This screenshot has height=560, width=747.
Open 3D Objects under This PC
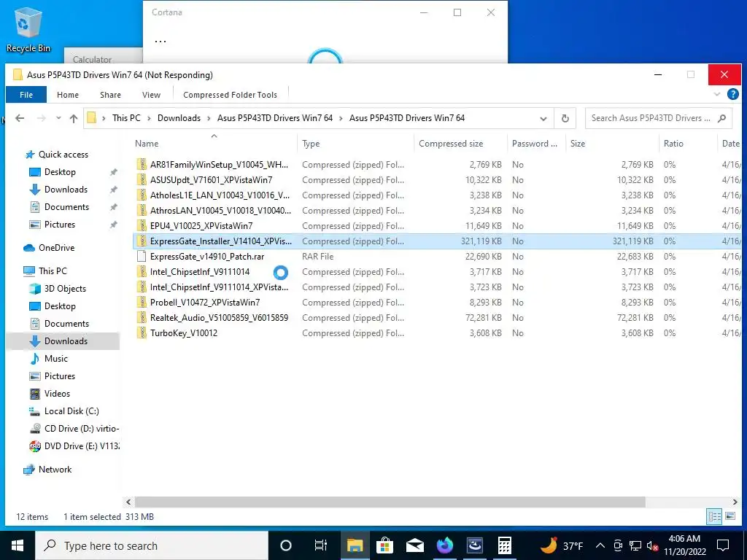click(65, 289)
